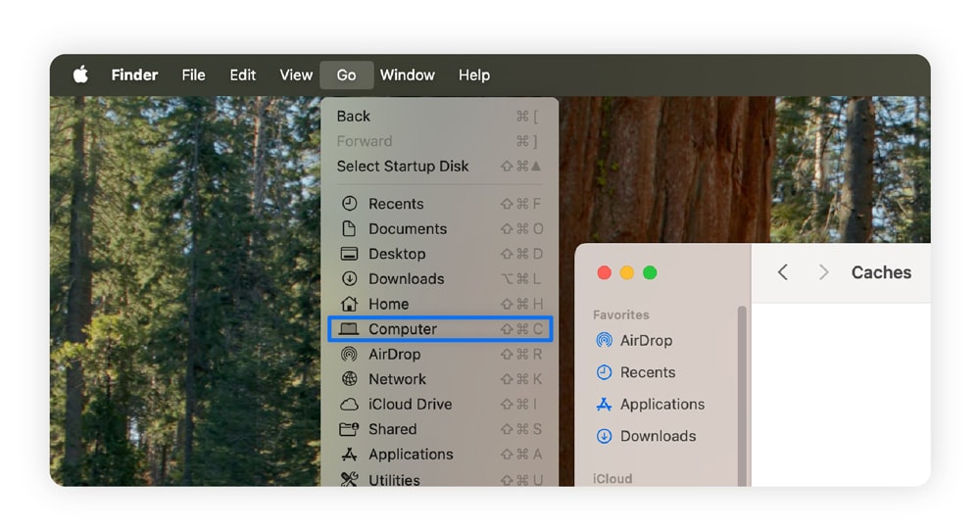Select Documents text in Go menu

click(x=408, y=228)
